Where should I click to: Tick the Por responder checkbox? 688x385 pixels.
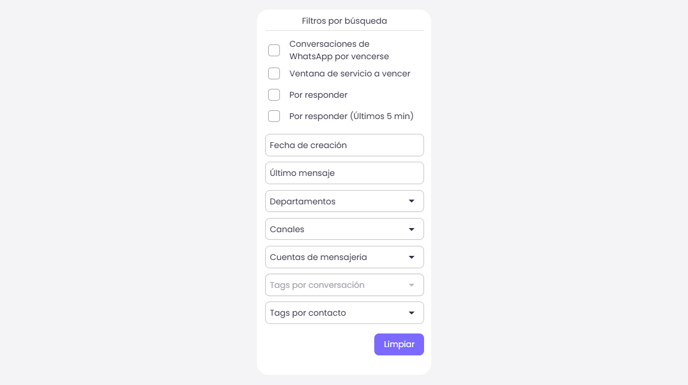tap(274, 95)
